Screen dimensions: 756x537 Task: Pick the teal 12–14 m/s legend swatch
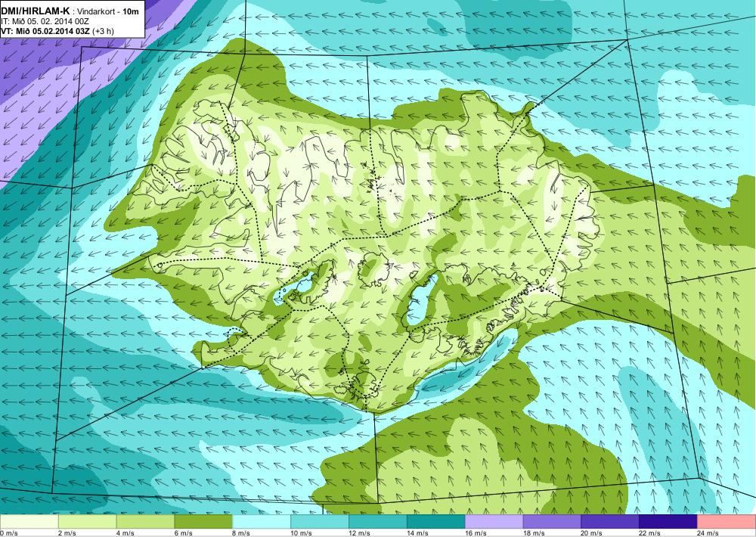click(x=377, y=522)
